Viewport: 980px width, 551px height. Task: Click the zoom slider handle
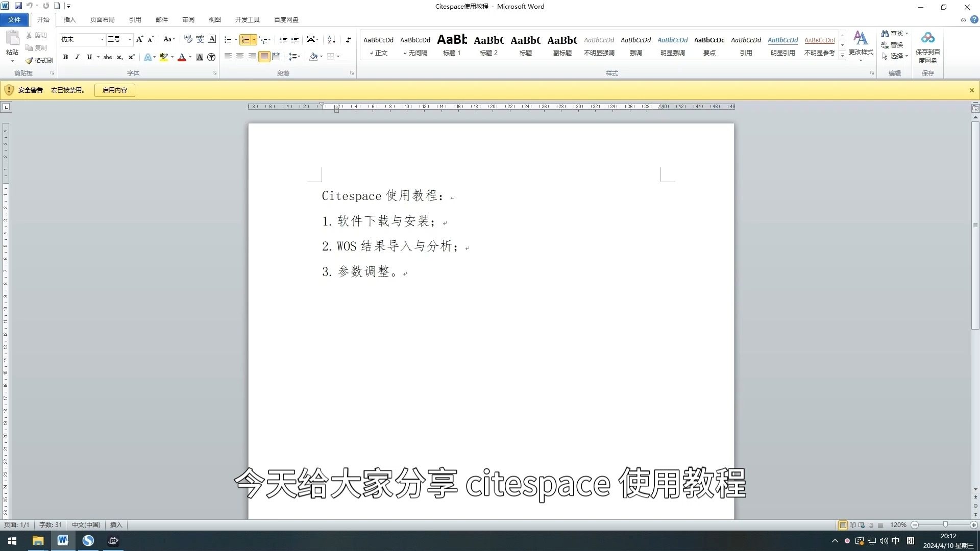tap(945, 525)
